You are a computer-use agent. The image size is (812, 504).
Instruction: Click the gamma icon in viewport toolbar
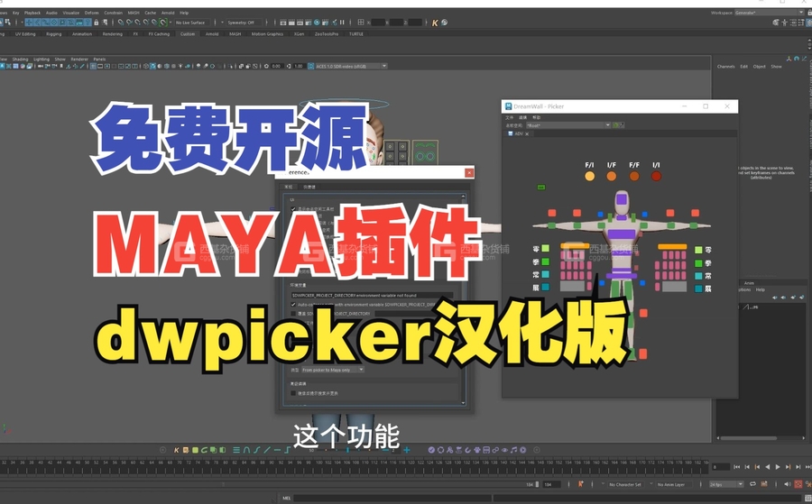point(289,66)
